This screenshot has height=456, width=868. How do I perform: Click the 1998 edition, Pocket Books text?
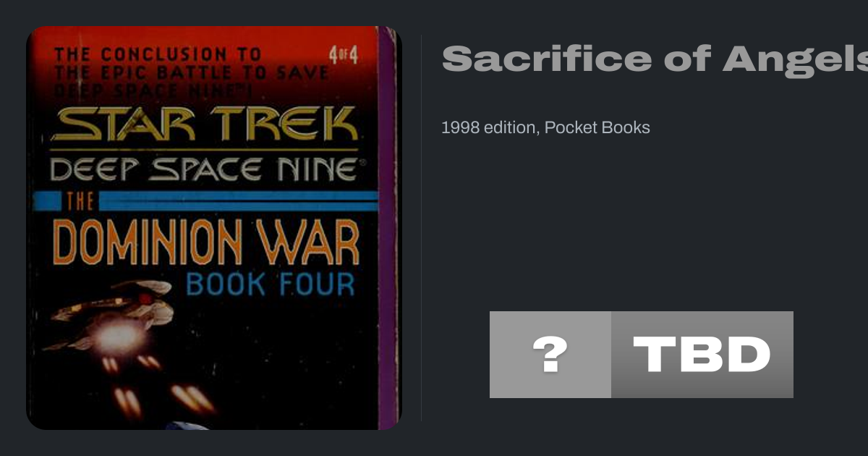click(545, 127)
